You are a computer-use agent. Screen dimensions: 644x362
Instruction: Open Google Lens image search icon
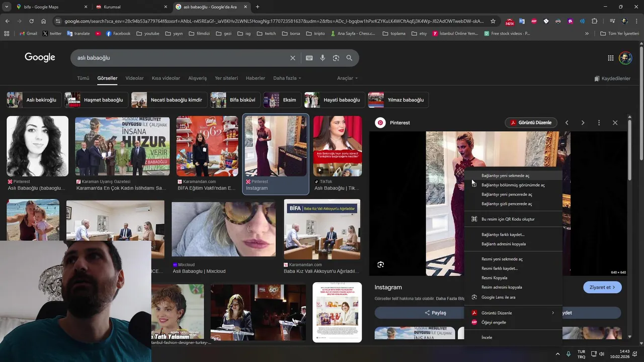[336, 58]
